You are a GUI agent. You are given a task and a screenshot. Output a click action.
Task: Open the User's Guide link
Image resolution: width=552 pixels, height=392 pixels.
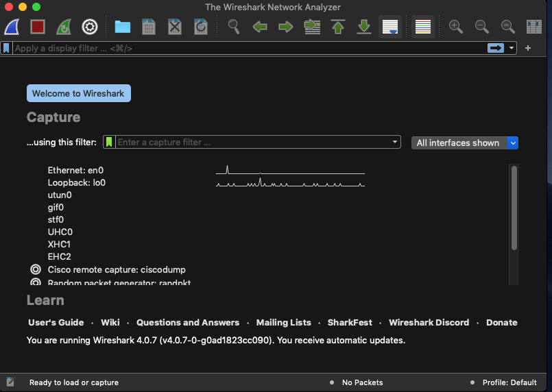point(56,322)
